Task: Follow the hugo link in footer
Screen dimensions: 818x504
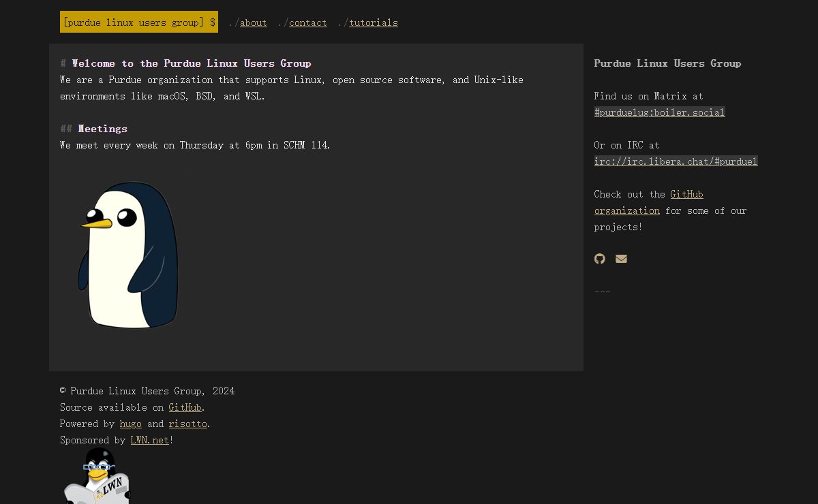Action: click(130, 424)
